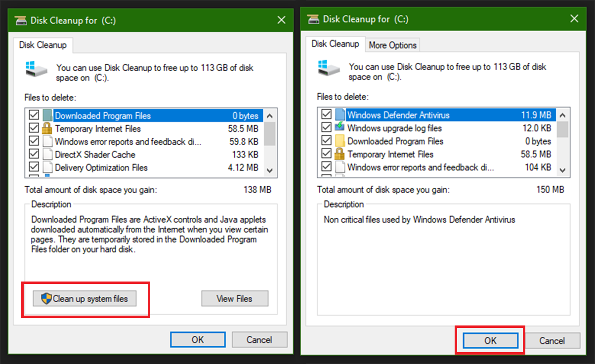The image size is (595, 364).
Task: Click description text starting "Downloaded Program Files are ActiveX"
Action: point(150,234)
